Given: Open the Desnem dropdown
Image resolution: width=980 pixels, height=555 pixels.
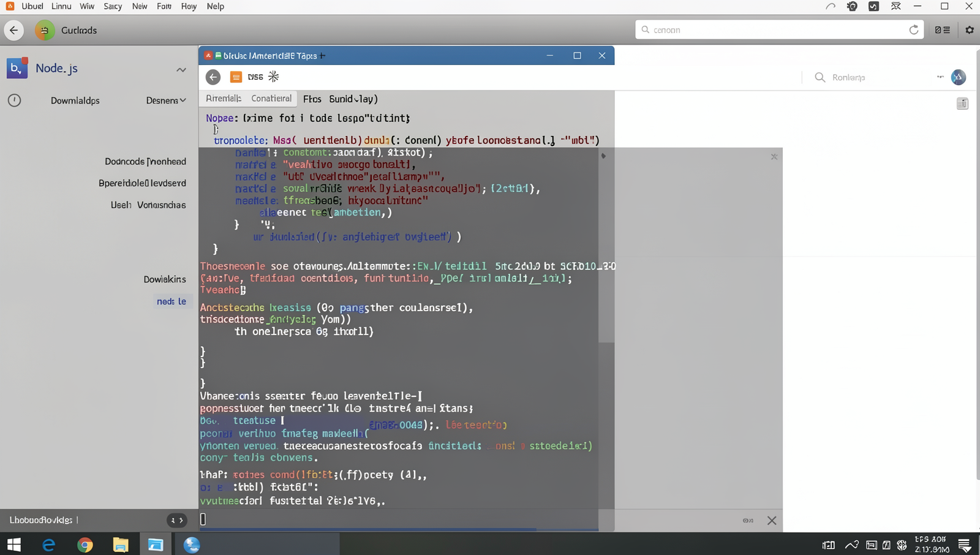Looking at the screenshot, I should pos(166,100).
